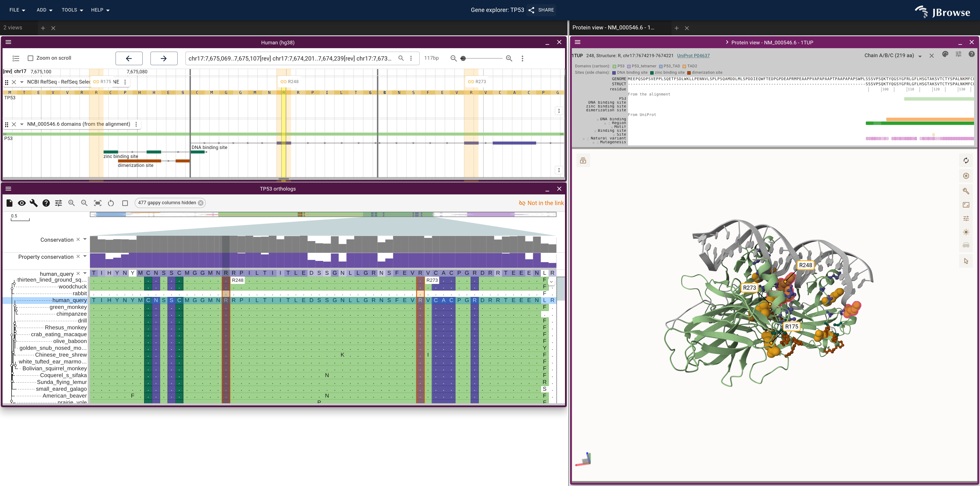
Task: Zoom out in the Human (hg38) view
Action: (x=453, y=58)
